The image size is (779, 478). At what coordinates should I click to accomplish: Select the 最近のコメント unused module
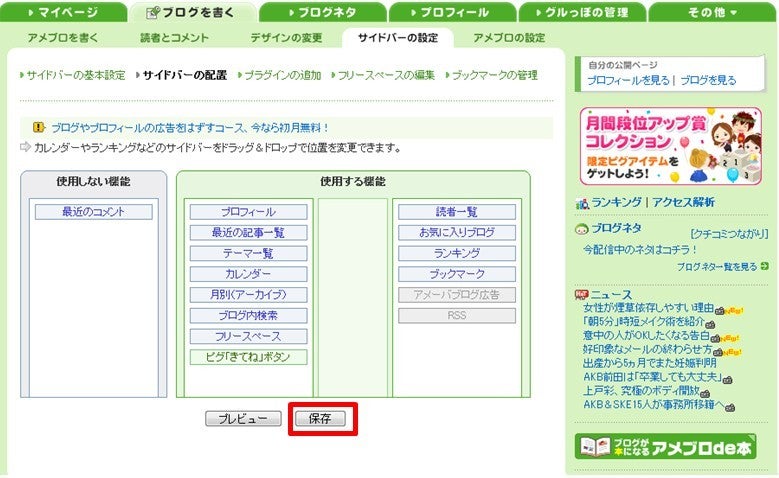coord(93,212)
